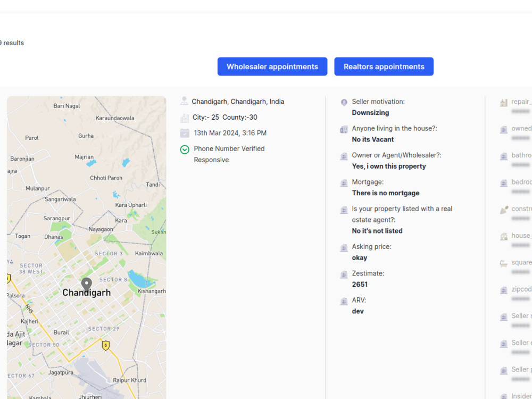Click the Responsive status text
Image resolution: width=532 pixels, height=399 pixels.
(211, 160)
